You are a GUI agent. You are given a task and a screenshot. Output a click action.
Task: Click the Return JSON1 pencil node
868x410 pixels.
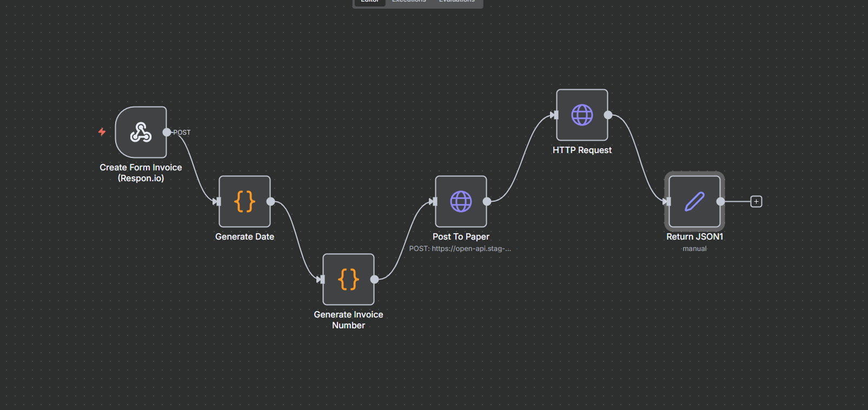(694, 201)
